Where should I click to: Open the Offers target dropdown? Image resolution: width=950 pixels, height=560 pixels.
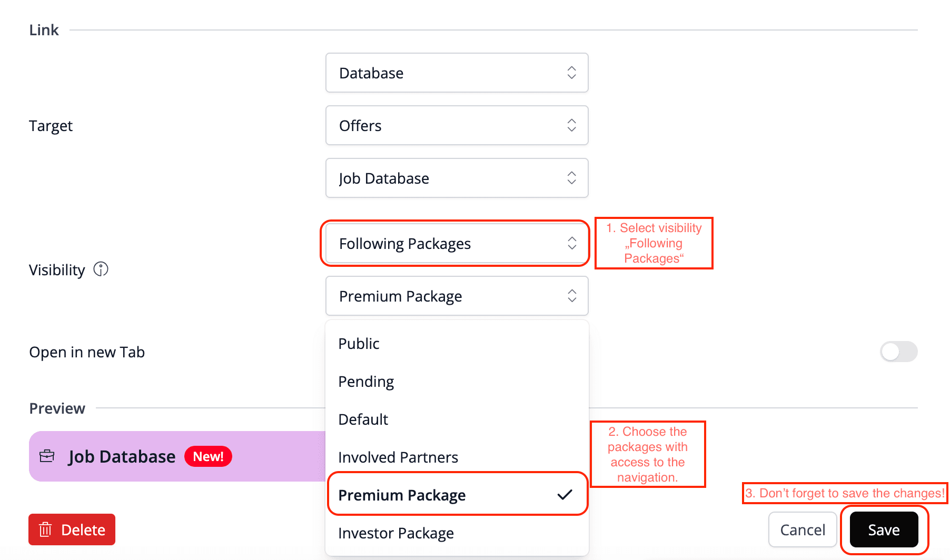coord(457,125)
